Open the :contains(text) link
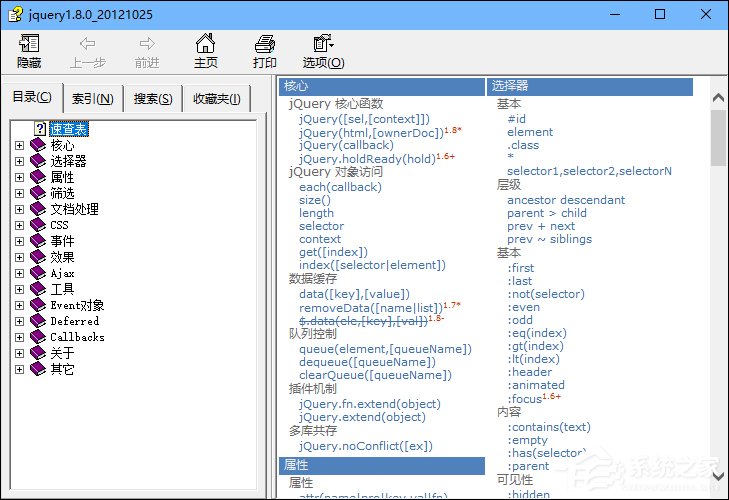 [x=549, y=427]
